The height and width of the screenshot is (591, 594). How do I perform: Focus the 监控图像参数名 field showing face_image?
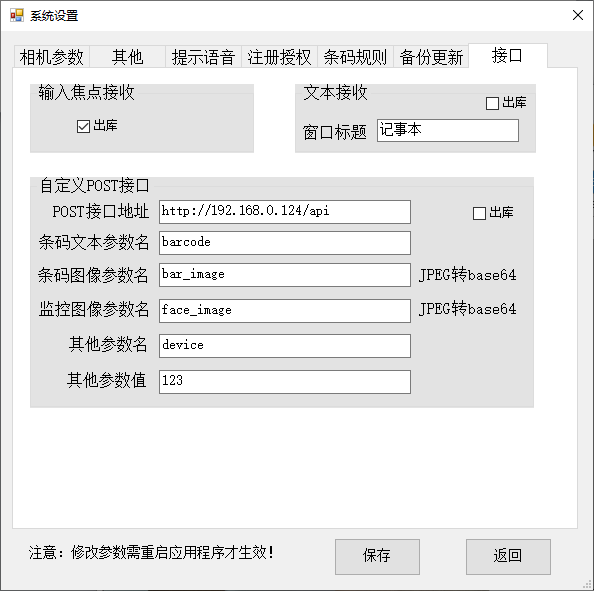[285, 311]
